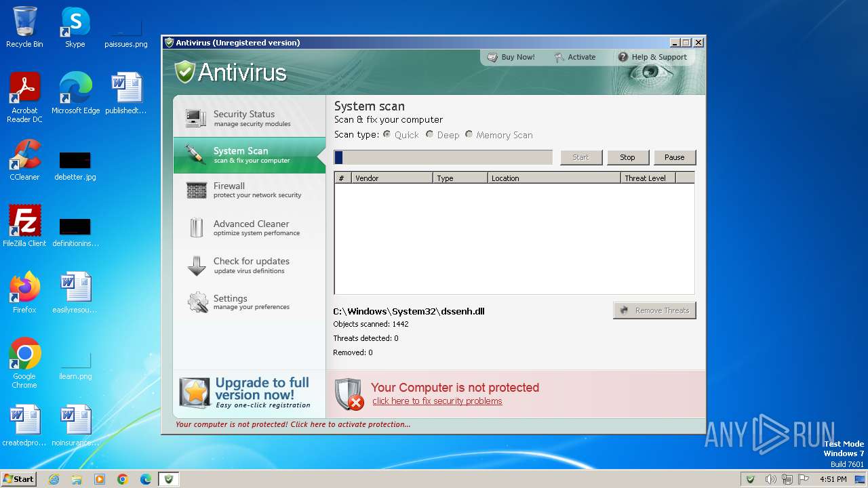
Task: Click Activate in the header
Action: tap(575, 57)
